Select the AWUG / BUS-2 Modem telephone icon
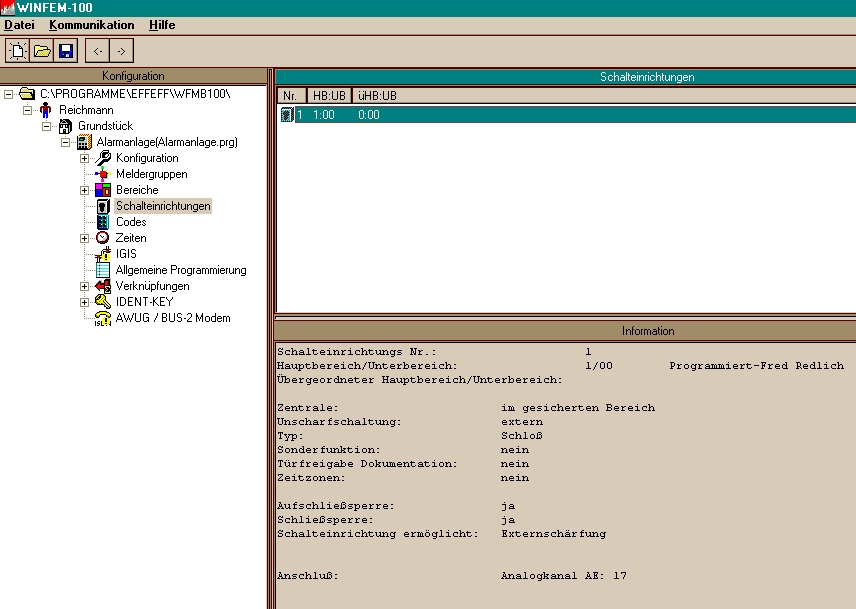This screenshot has width=856, height=609. (102, 318)
